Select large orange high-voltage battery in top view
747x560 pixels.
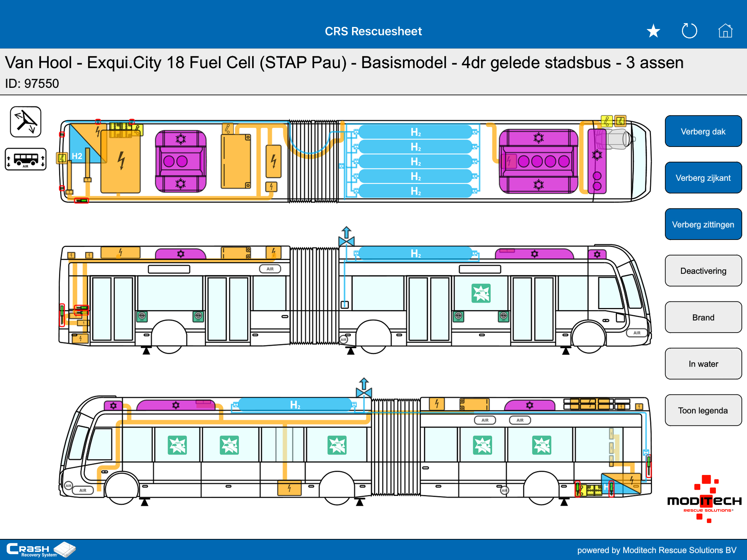coord(121,161)
